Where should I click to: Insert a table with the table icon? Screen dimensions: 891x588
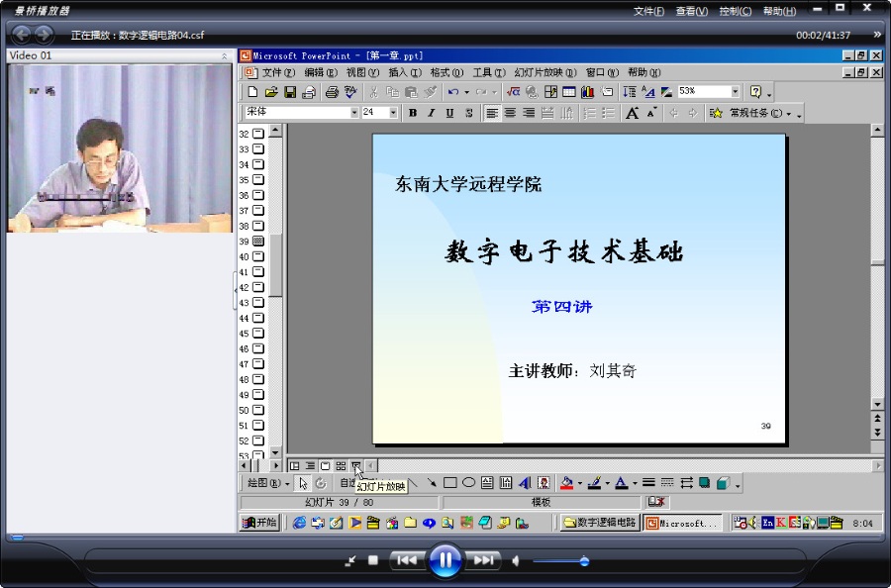(569, 92)
